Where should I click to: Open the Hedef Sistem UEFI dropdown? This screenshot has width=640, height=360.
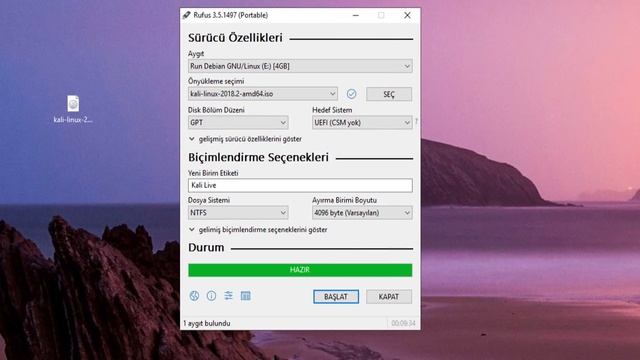pos(362,122)
